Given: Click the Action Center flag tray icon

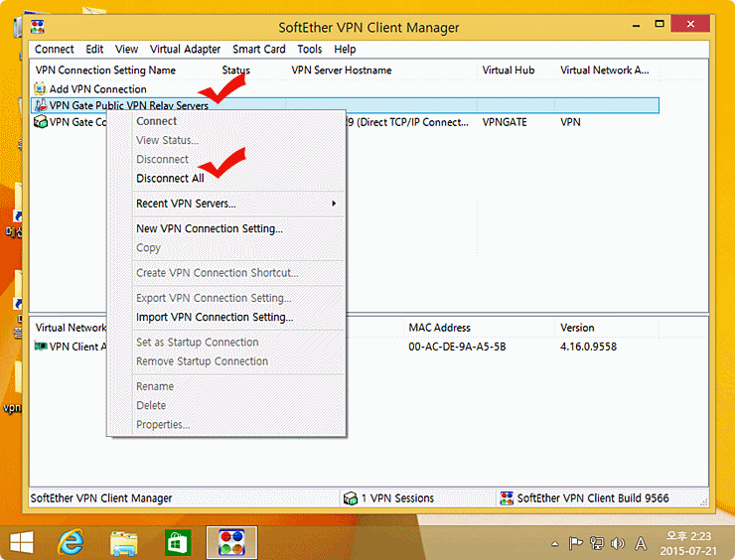Looking at the screenshot, I should click(576, 543).
